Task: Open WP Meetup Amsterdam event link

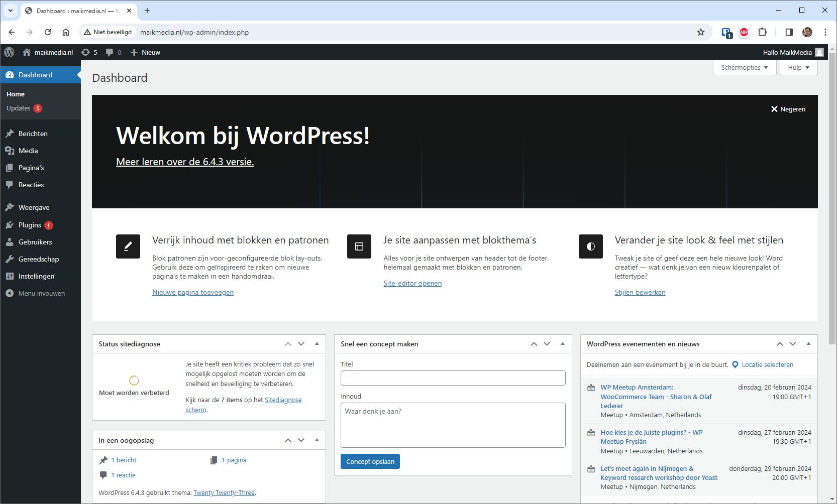Action: tap(656, 397)
